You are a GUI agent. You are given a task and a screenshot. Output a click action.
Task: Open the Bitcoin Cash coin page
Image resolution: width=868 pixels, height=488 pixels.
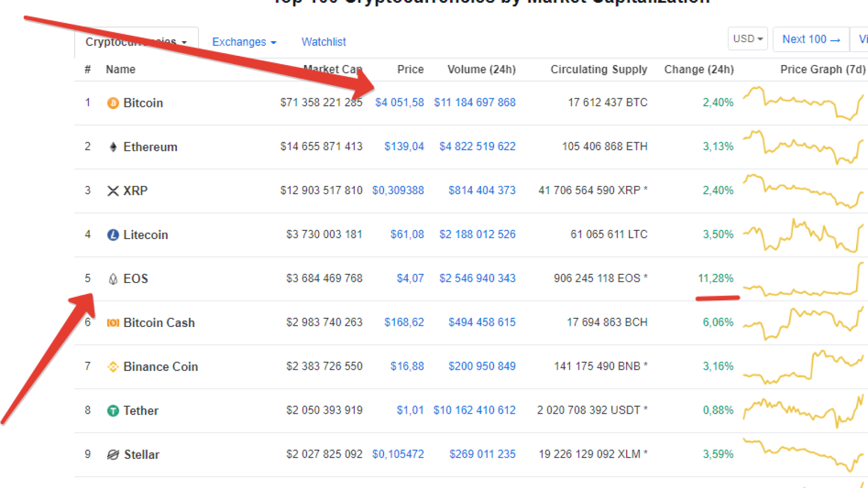click(159, 323)
